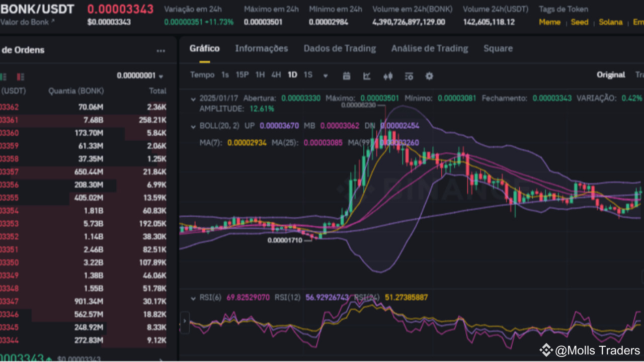Image resolution: width=644 pixels, height=362 pixels.
Task: Collapse the RSI indicator legend
Action: click(193, 298)
